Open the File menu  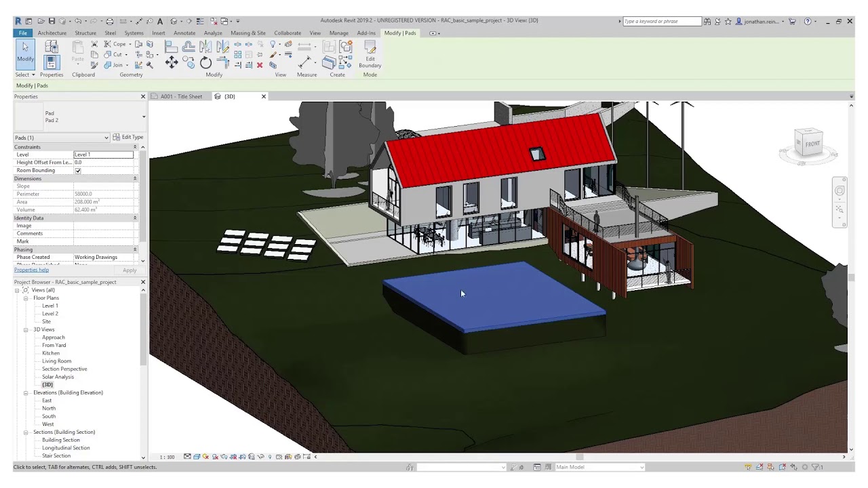[x=23, y=33]
